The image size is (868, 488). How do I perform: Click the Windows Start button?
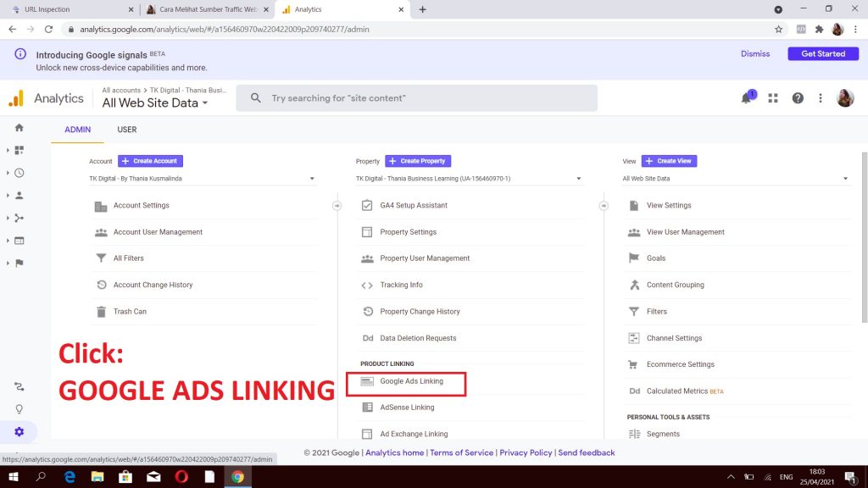[14, 477]
